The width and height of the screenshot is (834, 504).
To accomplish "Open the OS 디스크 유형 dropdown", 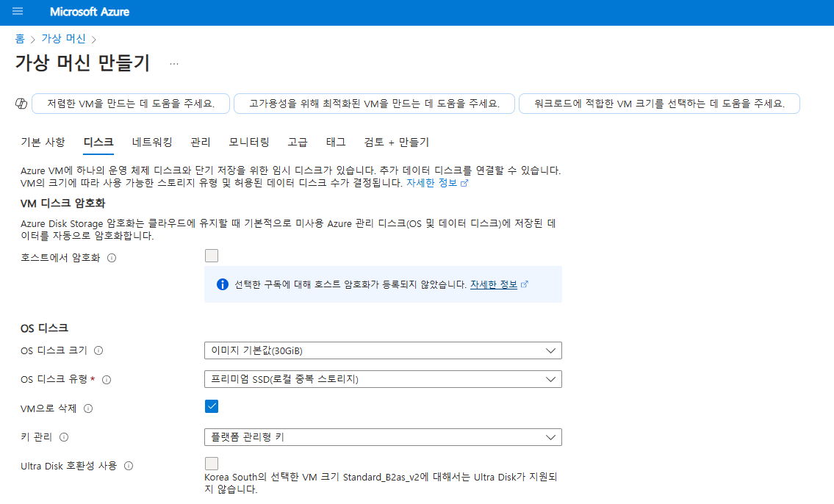I will point(383,379).
